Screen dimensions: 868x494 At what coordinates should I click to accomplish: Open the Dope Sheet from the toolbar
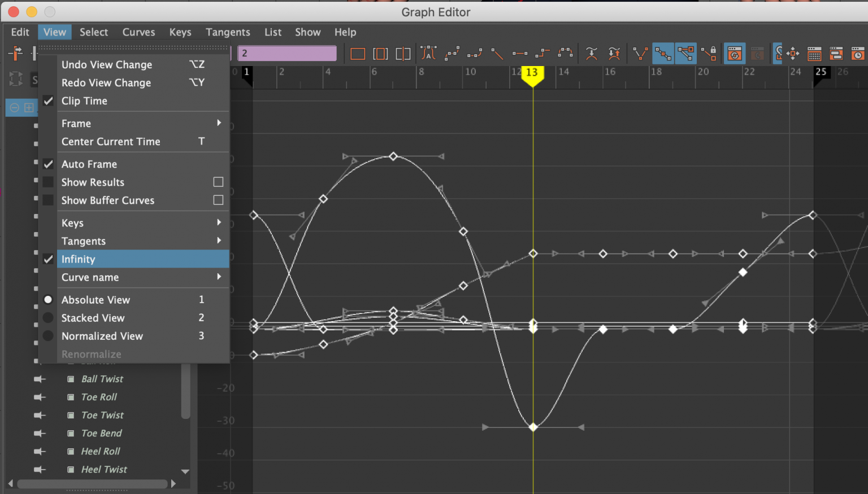pos(814,54)
